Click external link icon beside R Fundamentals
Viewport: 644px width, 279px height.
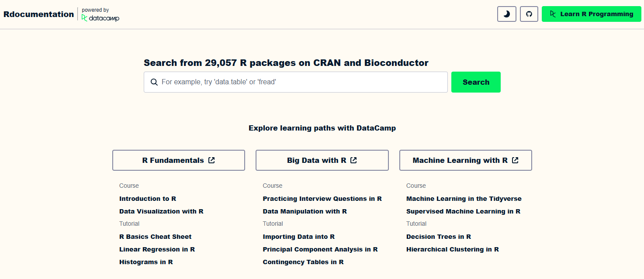point(211,160)
